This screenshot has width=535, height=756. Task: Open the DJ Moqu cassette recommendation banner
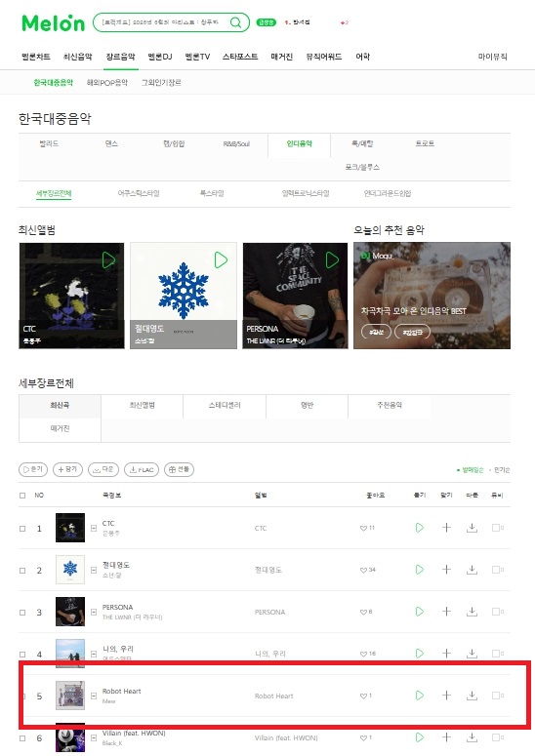click(432, 296)
